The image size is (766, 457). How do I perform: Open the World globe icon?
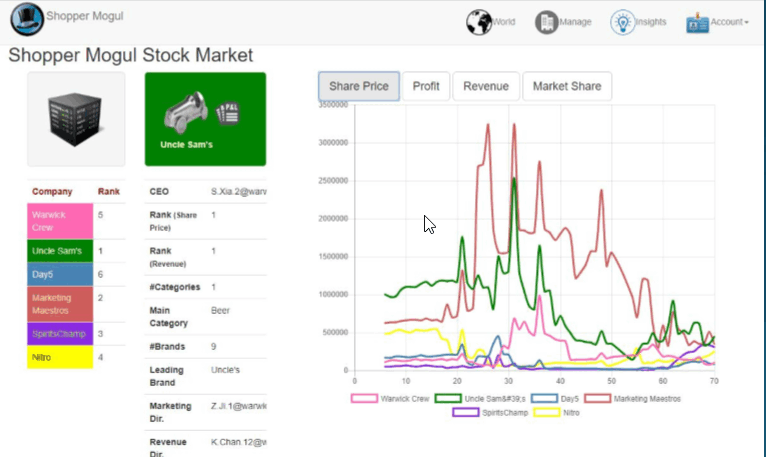pyautogui.click(x=479, y=22)
